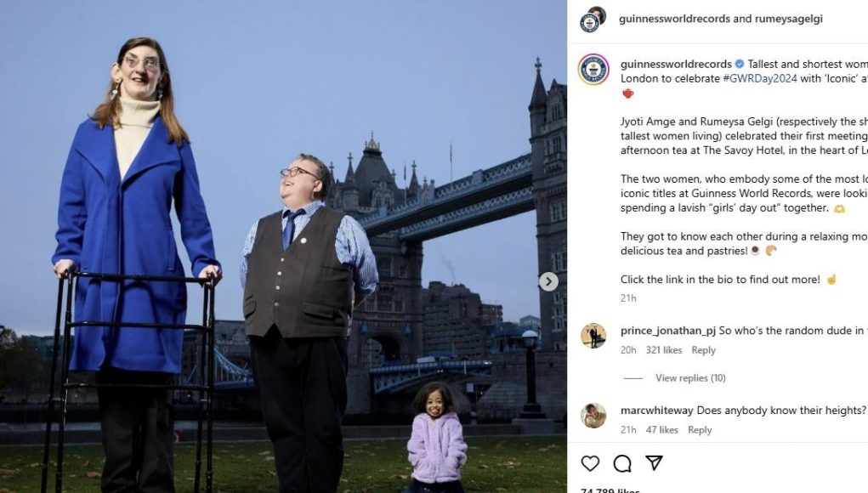The height and width of the screenshot is (493, 868).
Task: Open the Guinness World Records avatar beside the caption
Action: 593,70
